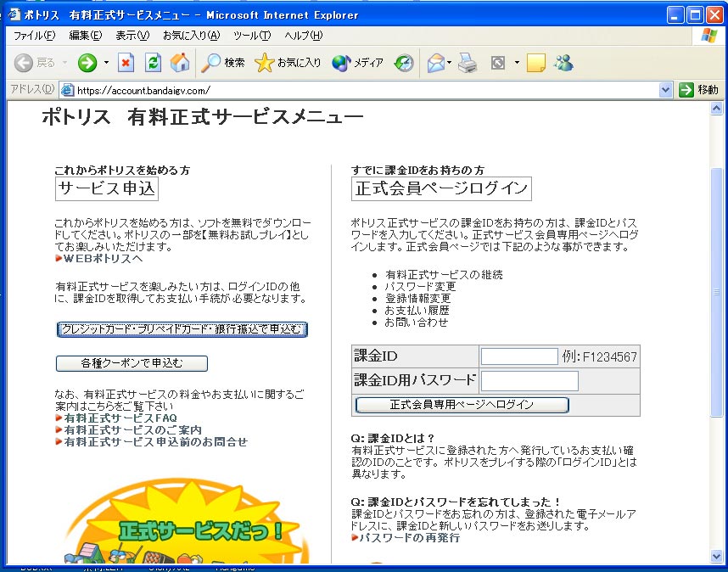Click the これからポトリスを始める方 heading
The width and height of the screenshot is (728, 572).
[122, 171]
